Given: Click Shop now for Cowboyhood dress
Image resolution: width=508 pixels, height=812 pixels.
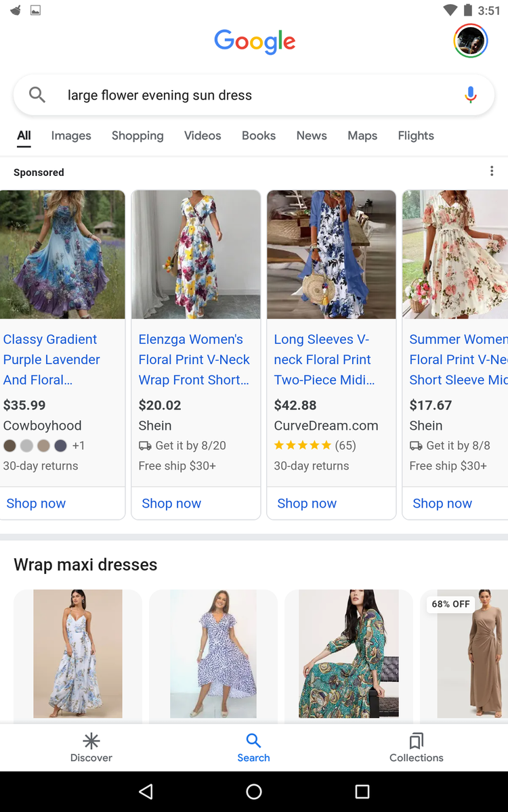Looking at the screenshot, I should click(x=37, y=503).
